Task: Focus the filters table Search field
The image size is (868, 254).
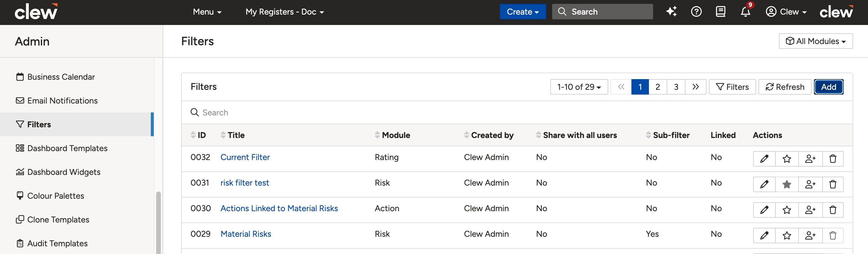Action: (x=517, y=112)
